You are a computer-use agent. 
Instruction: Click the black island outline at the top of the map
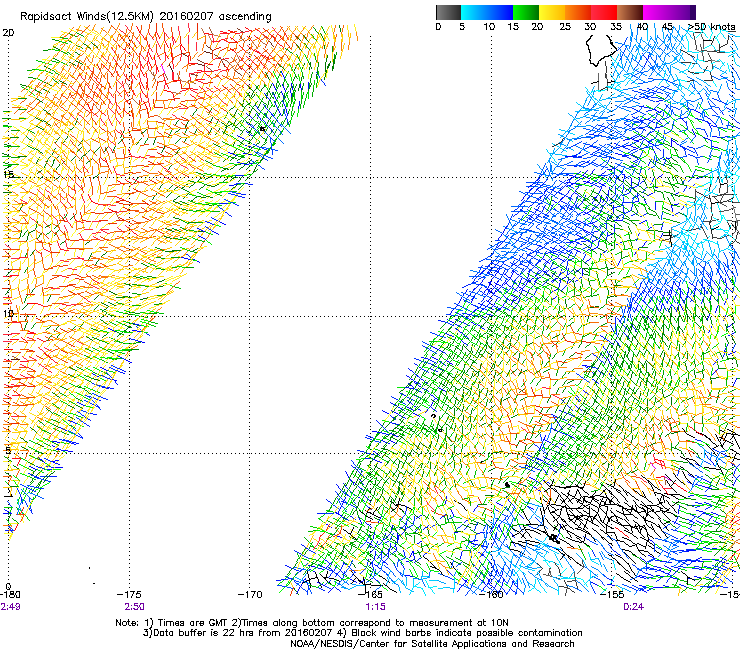[600, 51]
